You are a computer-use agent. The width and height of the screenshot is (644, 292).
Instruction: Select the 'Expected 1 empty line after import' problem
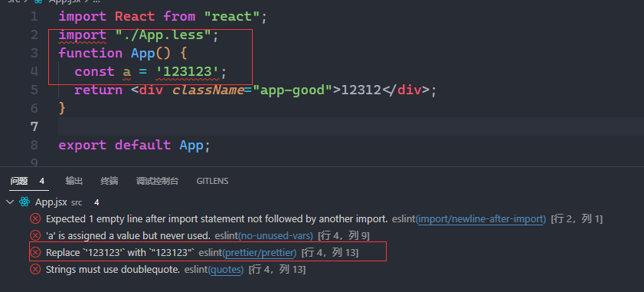pyautogui.click(x=217, y=219)
